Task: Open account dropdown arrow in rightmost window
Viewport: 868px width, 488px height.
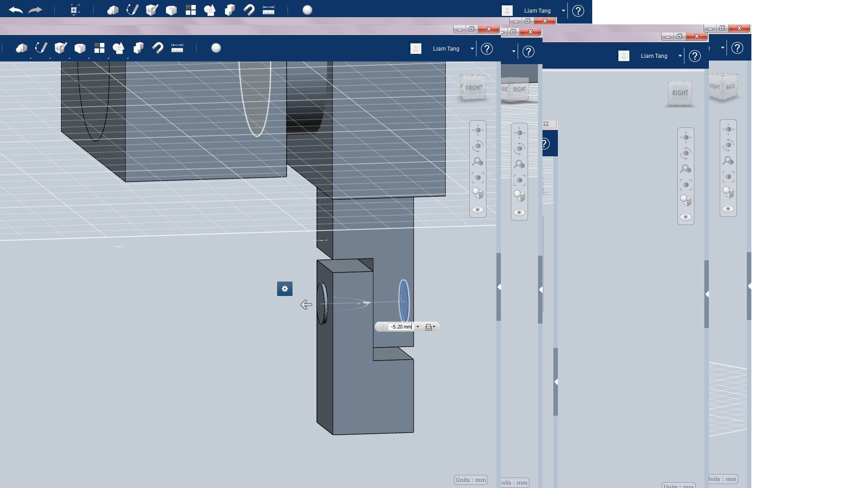Action: (722, 47)
